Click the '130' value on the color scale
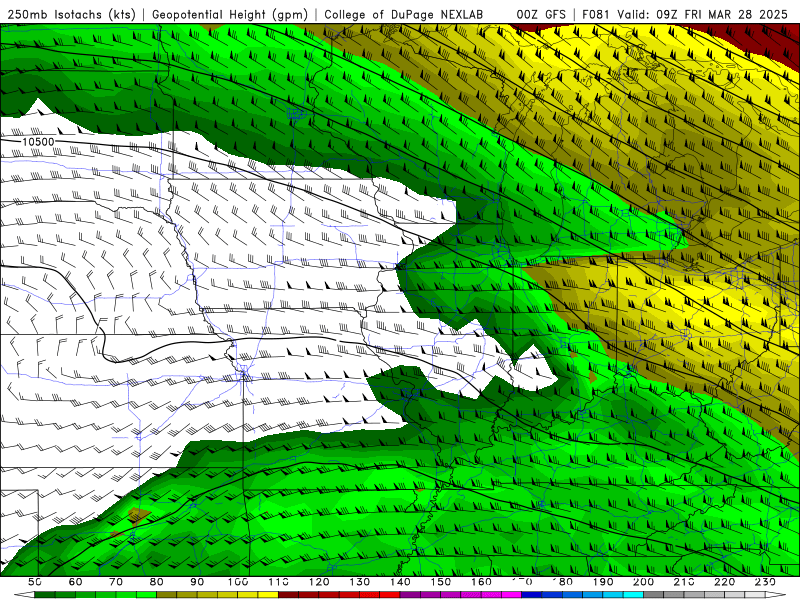Image resolution: width=800 pixels, height=600 pixels. click(x=360, y=582)
